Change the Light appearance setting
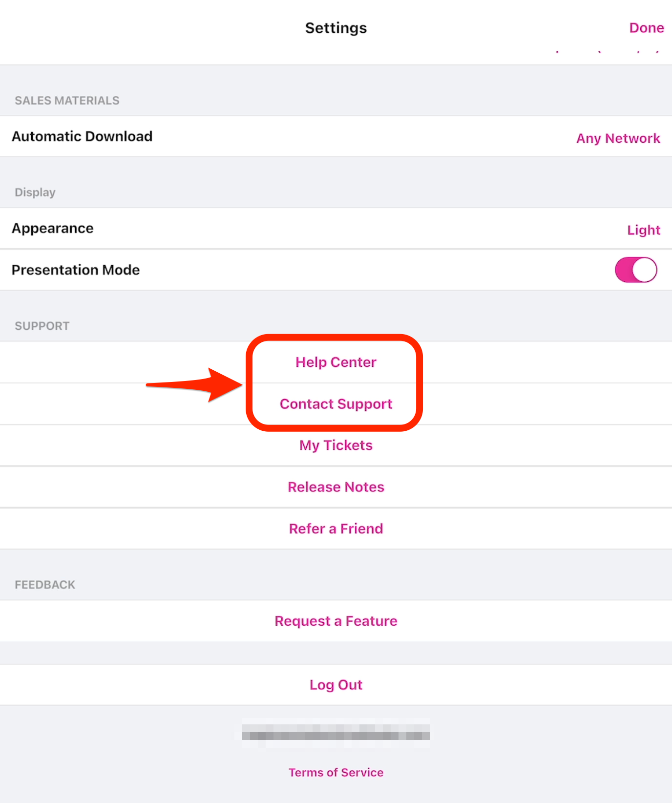Image resolution: width=672 pixels, height=803 pixels. 643,230
